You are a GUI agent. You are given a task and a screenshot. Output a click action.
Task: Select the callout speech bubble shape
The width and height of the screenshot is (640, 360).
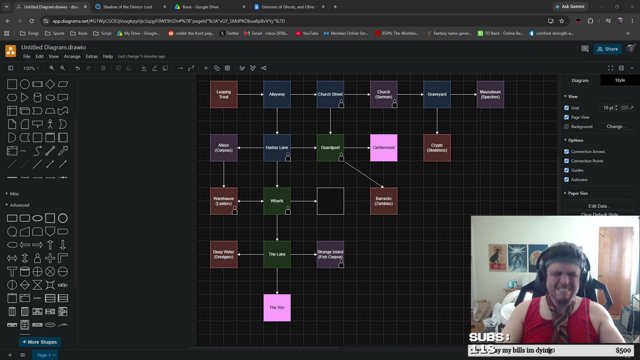pyautogui.click(x=37, y=124)
